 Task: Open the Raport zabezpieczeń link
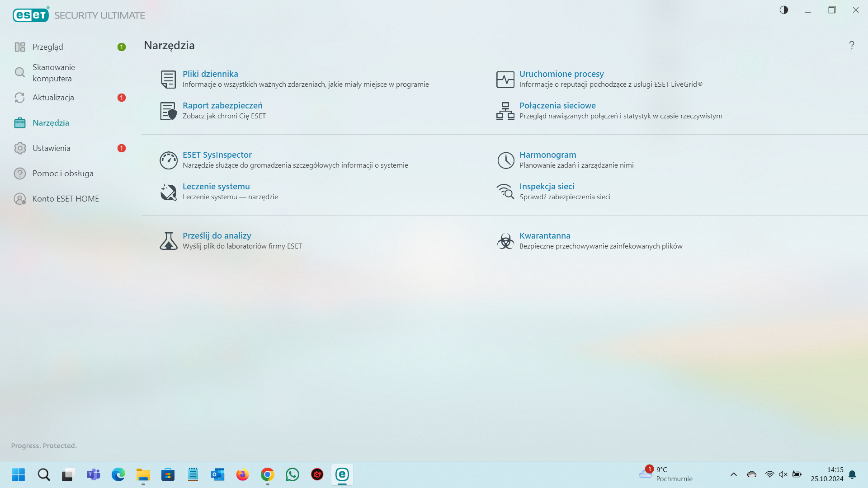click(x=222, y=105)
